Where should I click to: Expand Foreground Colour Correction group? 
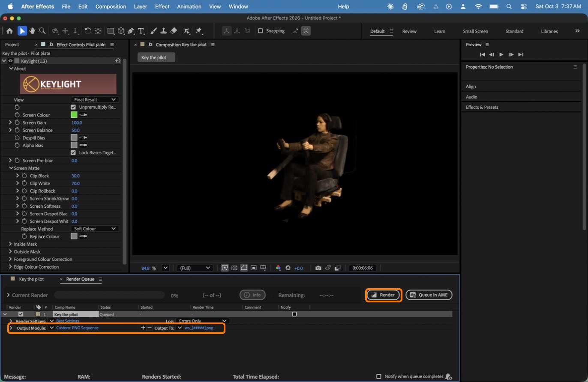point(10,259)
